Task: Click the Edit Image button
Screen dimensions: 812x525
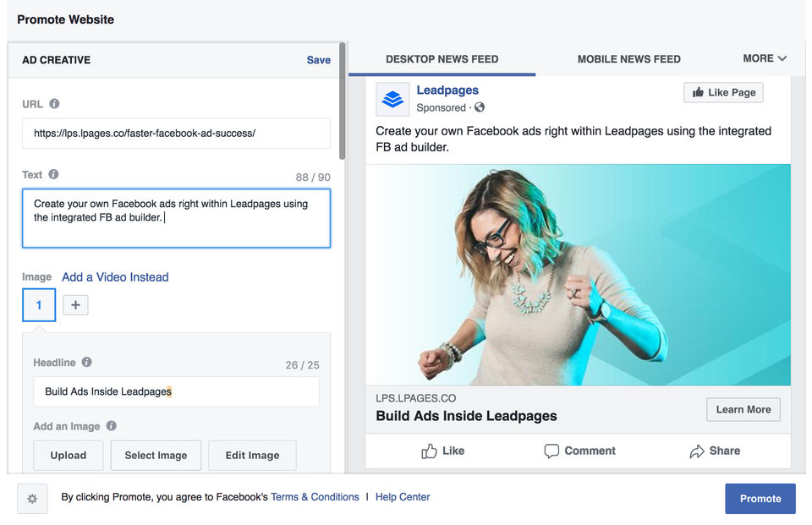Action: tap(252, 455)
